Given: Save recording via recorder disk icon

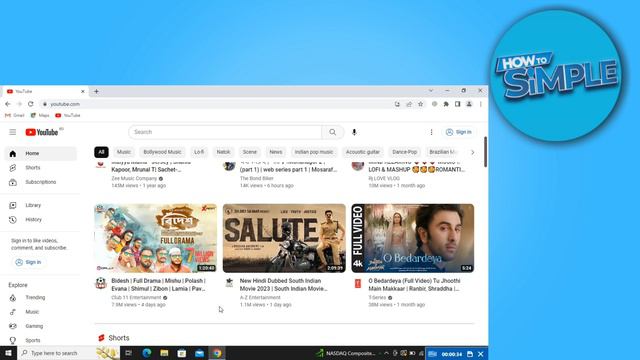Looking at the screenshot, I should point(470,354).
